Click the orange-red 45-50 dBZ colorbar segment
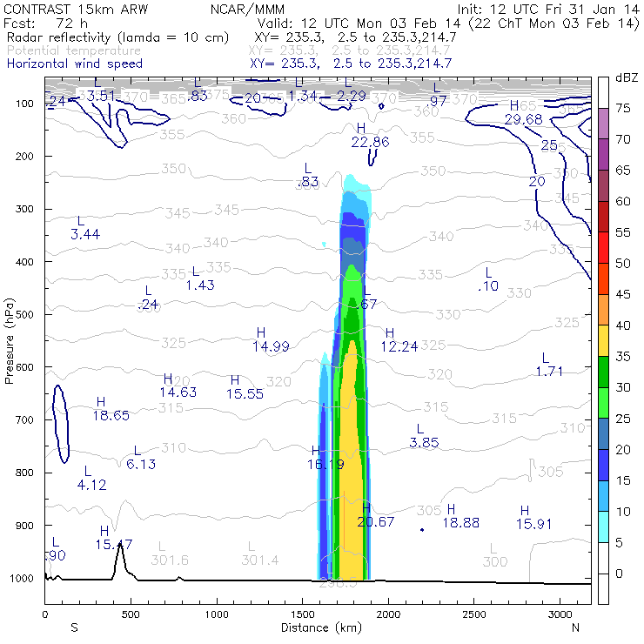Image resolution: width=644 pixels, height=644 pixels. pyautogui.click(x=603, y=278)
